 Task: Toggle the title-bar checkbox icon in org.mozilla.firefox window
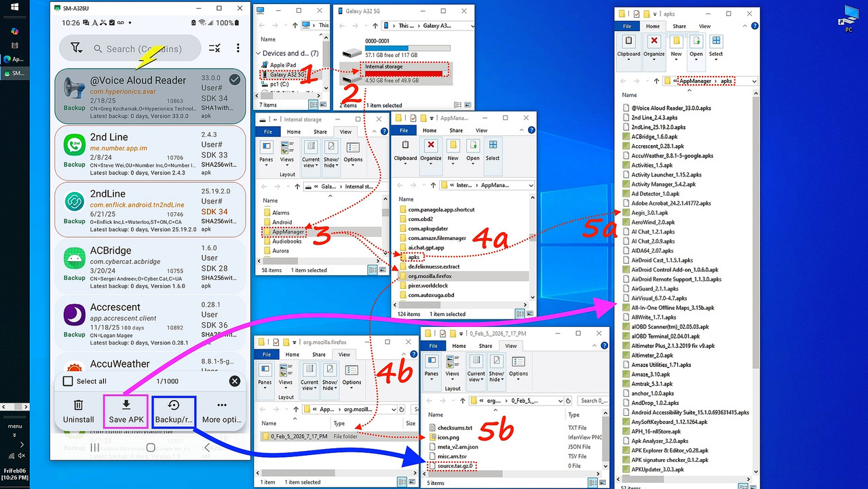pos(277,341)
